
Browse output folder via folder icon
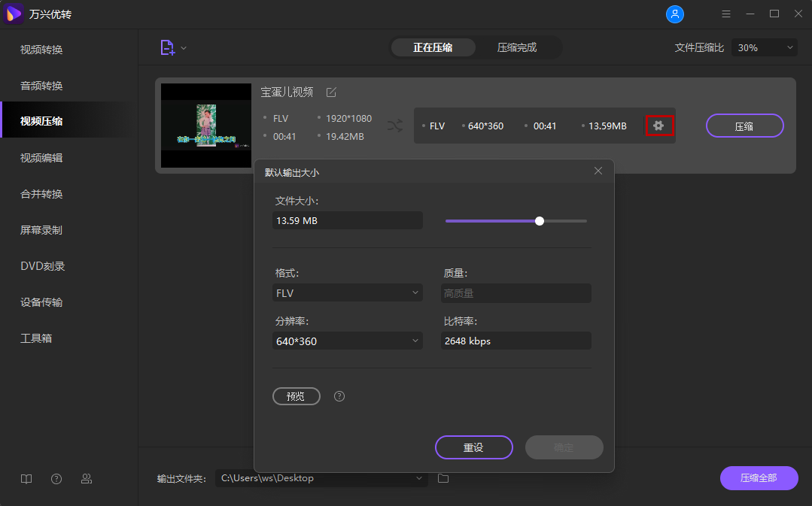(x=443, y=477)
